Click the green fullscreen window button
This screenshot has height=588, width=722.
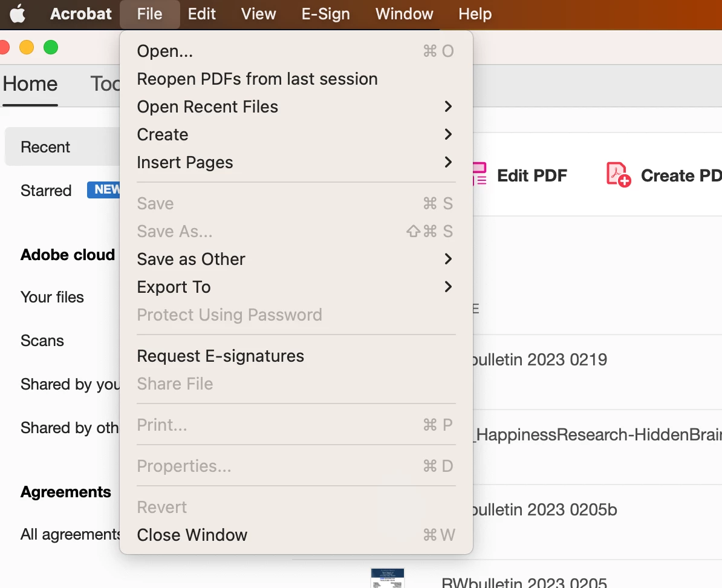51,47
